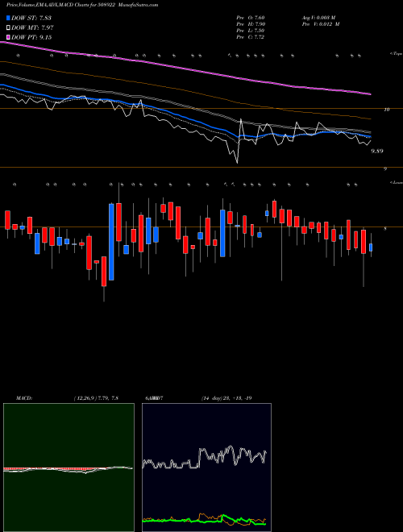
Task: Click the 'Pre V: 0.012 M' volume text
Action: tap(321, 24)
